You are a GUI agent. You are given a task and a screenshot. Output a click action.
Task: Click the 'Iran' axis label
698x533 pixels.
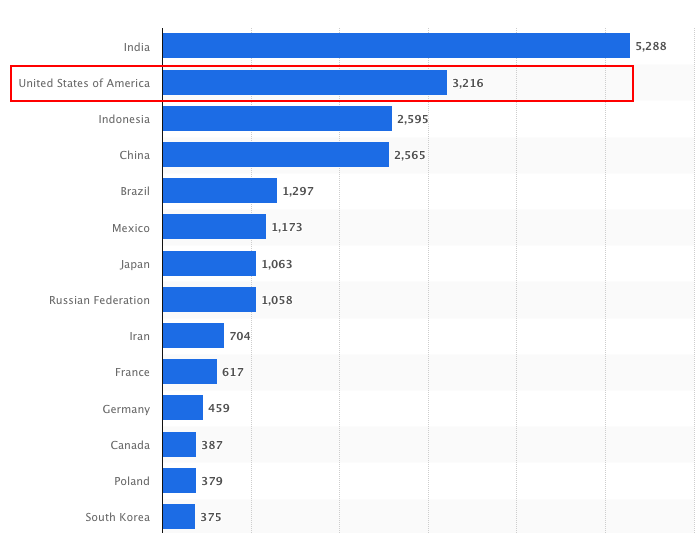coord(139,336)
